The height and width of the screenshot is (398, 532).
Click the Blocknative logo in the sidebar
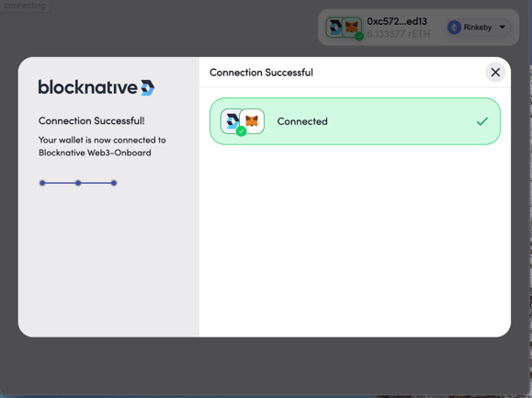tap(96, 87)
